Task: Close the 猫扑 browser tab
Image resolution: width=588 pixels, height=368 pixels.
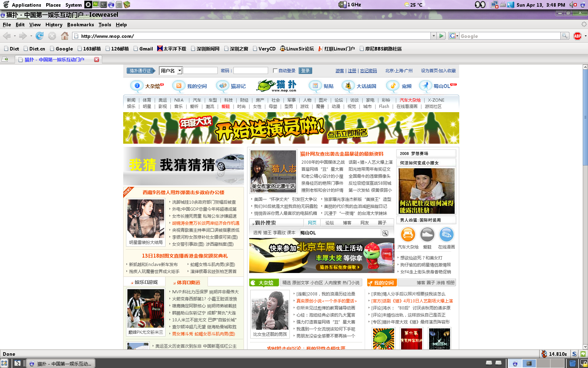Action: pos(97,60)
